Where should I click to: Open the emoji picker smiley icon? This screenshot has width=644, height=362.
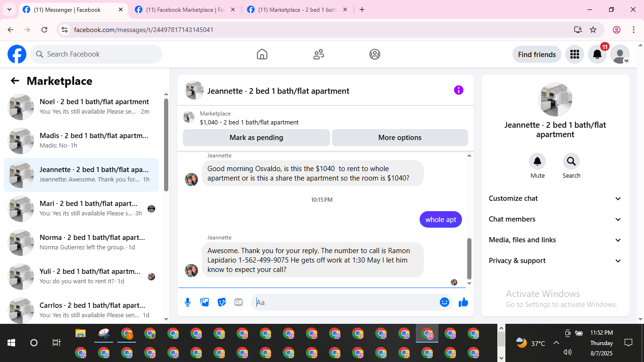tap(445, 302)
